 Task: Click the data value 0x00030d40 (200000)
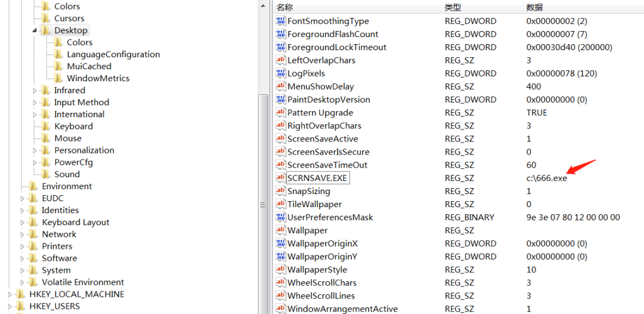click(569, 47)
